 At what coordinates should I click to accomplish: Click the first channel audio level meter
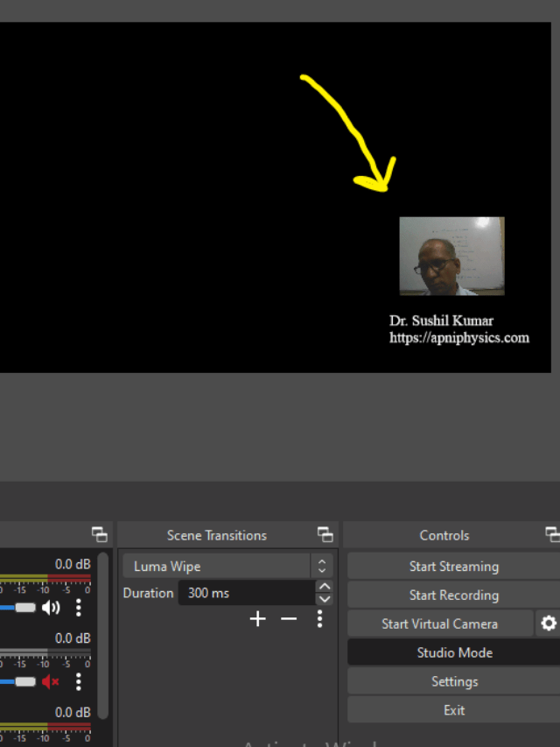pyautogui.click(x=45, y=578)
